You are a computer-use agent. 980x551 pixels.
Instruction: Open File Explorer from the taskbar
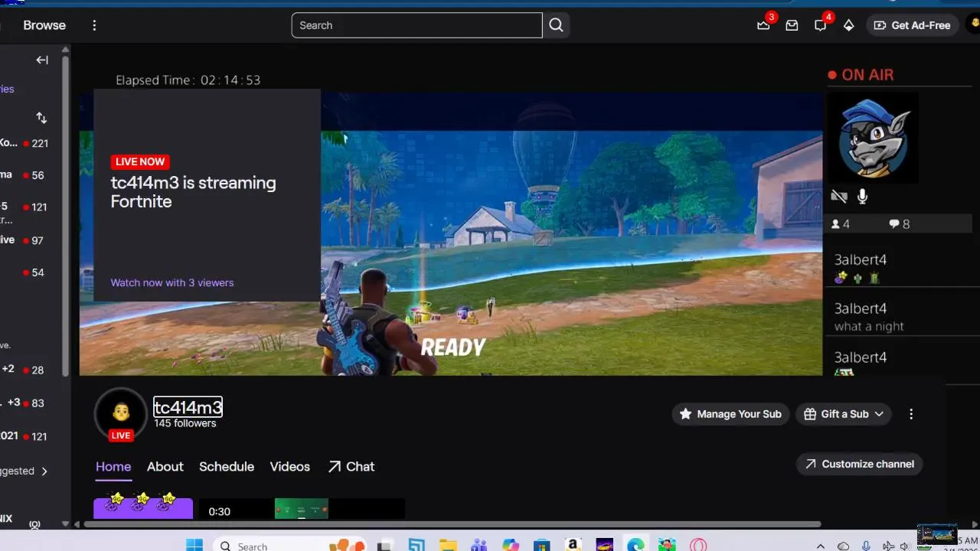pos(448,546)
